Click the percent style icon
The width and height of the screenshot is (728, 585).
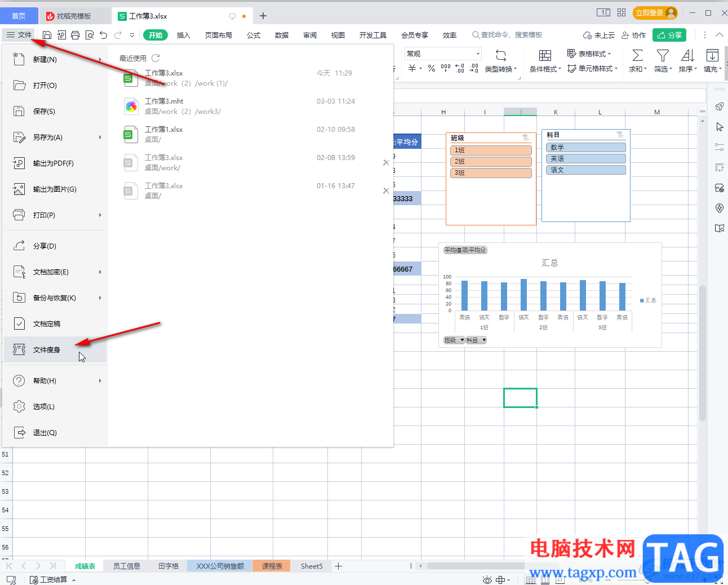(x=431, y=68)
